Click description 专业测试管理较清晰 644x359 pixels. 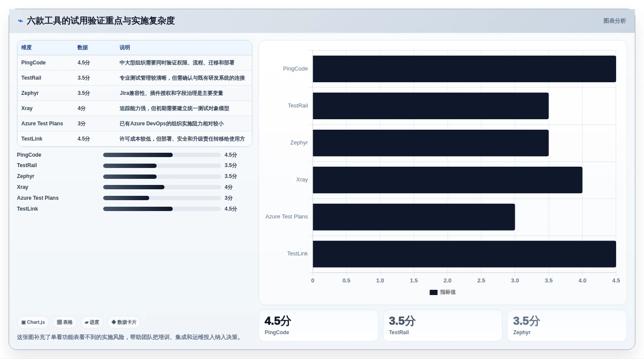click(x=182, y=78)
